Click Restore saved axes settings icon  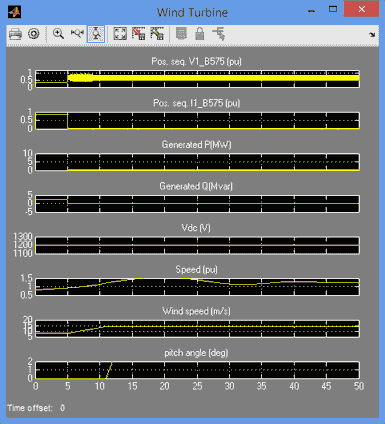tap(157, 34)
